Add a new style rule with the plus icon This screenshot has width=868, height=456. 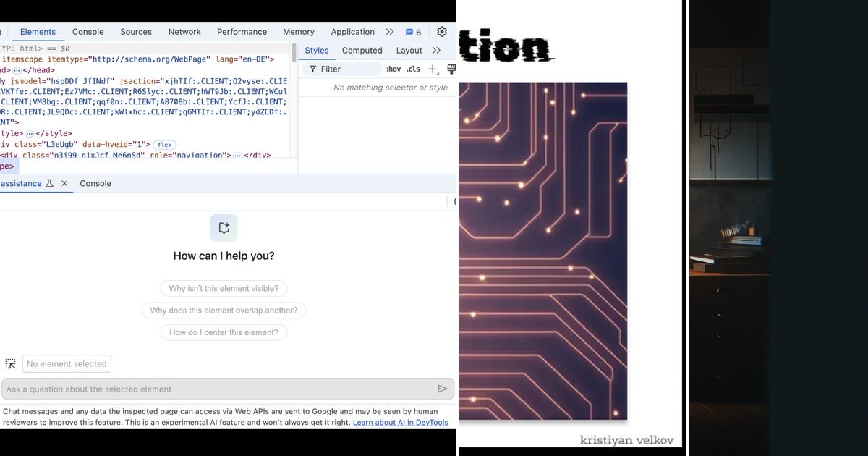[432, 69]
